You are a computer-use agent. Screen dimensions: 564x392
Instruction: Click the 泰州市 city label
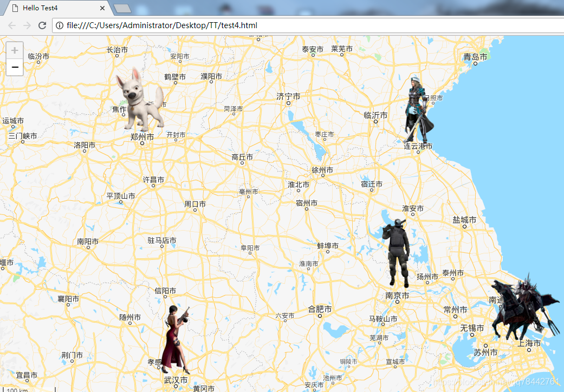coord(453,273)
